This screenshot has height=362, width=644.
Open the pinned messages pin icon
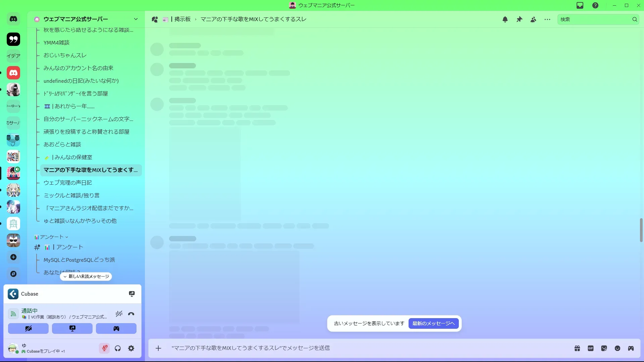[x=519, y=19]
